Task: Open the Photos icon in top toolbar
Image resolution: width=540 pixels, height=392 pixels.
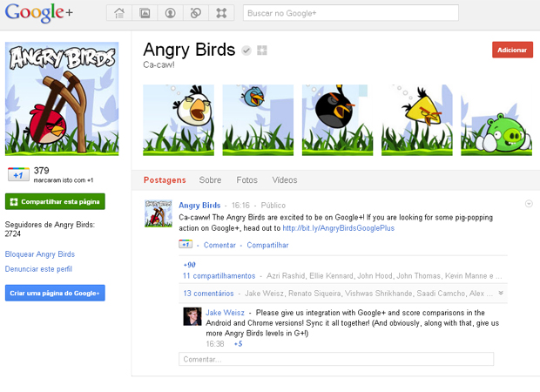Action: [x=145, y=13]
